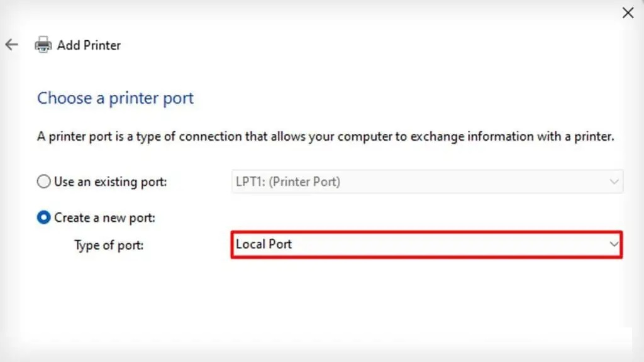The height and width of the screenshot is (362, 644).
Task: Click the chevron on the Local Port dropdown
Action: 614,244
